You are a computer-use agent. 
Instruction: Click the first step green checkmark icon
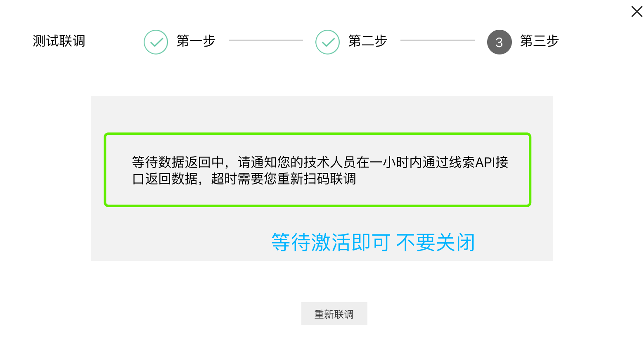156,42
